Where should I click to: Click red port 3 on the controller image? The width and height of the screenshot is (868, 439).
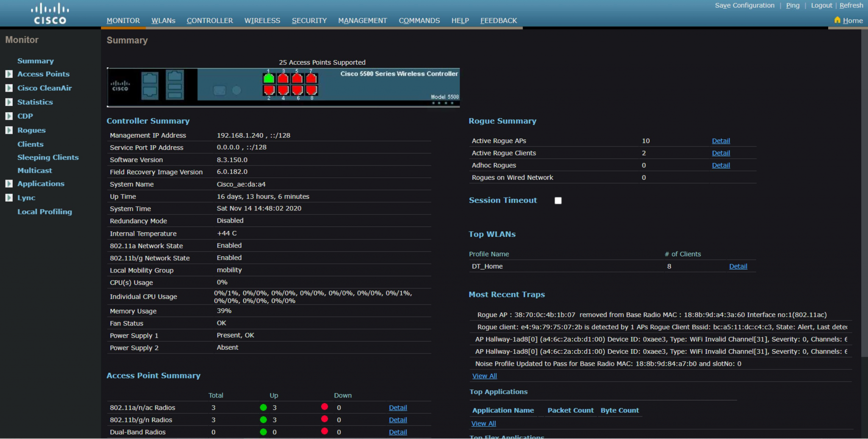[x=283, y=78]
